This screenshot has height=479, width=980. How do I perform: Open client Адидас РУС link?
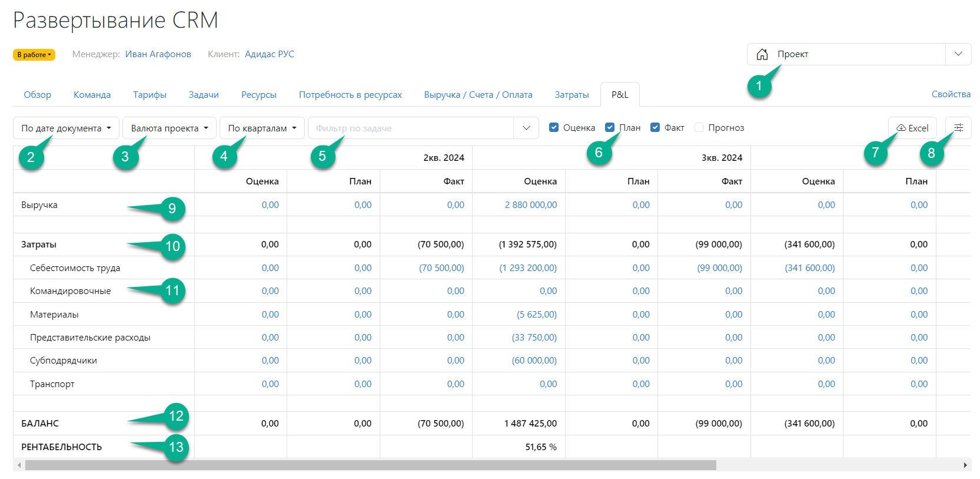[270, 54]
